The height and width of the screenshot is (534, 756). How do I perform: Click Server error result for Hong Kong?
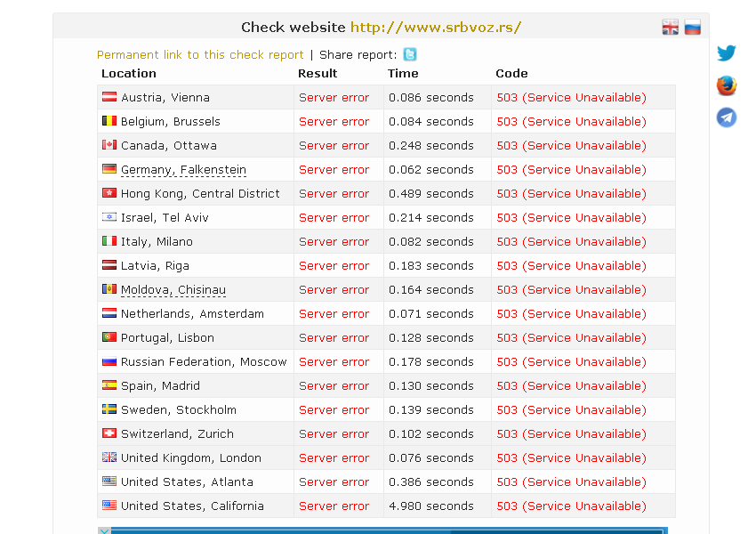click(334, 194)
